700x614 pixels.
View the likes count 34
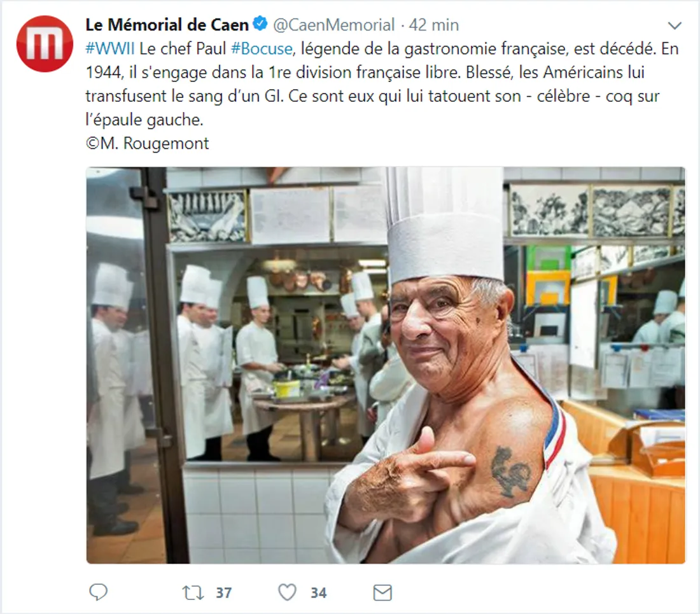(319, 592)
